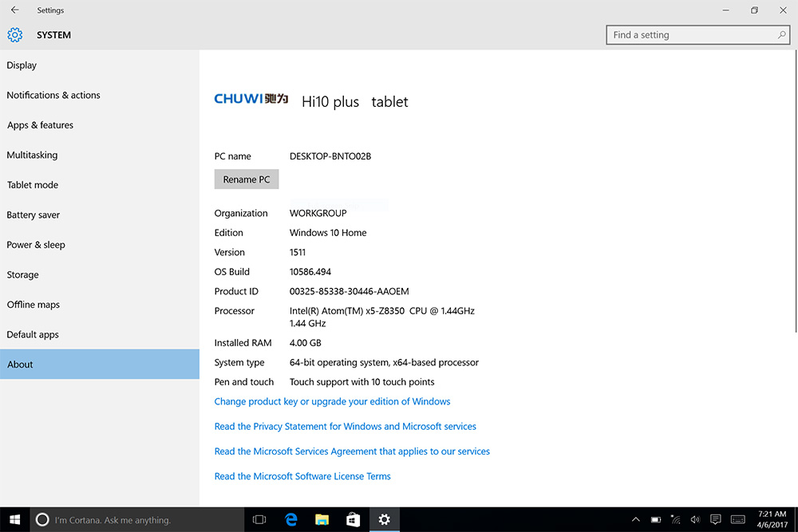This screenshot has height=532, width=798.
Task: Click the PC name DESKTOP-BNTO02B
Action: 330,156
